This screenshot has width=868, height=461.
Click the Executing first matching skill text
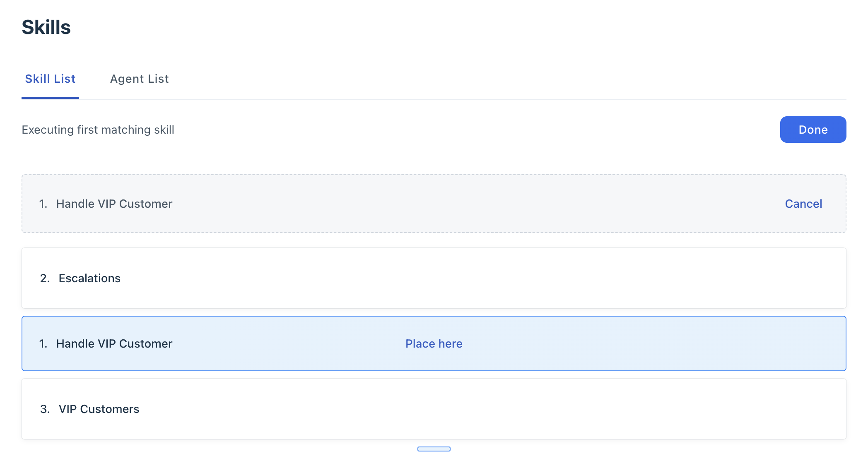98,130
